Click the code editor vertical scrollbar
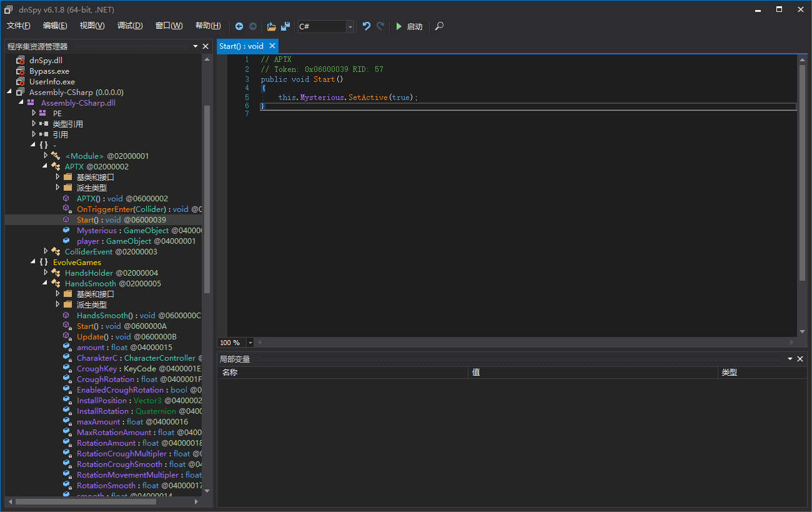The height and width of the screenshot is (512, 812). [803, 173]
